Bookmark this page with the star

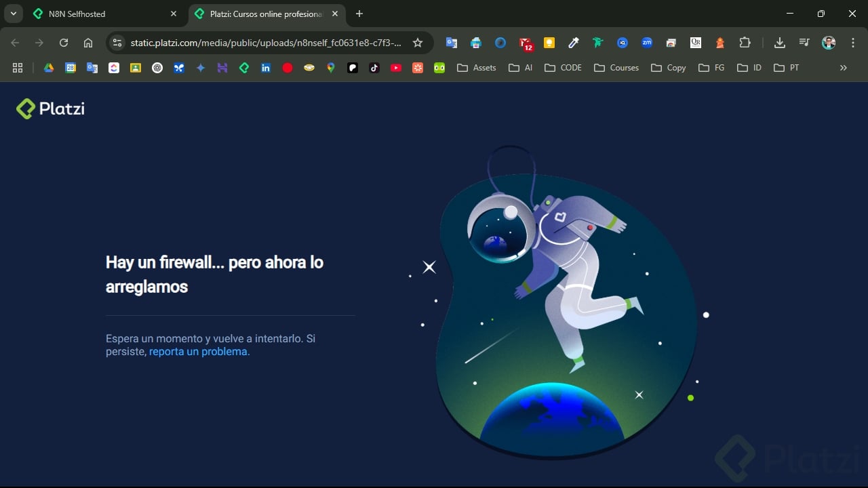point(418,43)
